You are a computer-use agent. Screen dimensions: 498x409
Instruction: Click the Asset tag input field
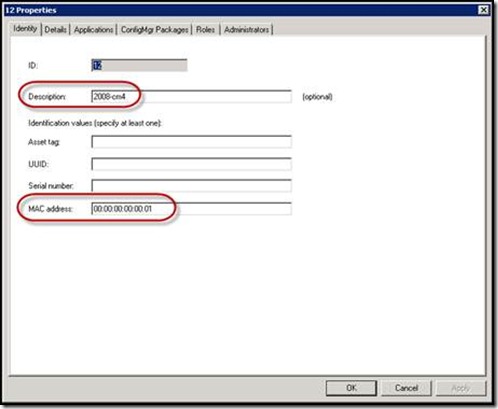[x=191, y=142]
